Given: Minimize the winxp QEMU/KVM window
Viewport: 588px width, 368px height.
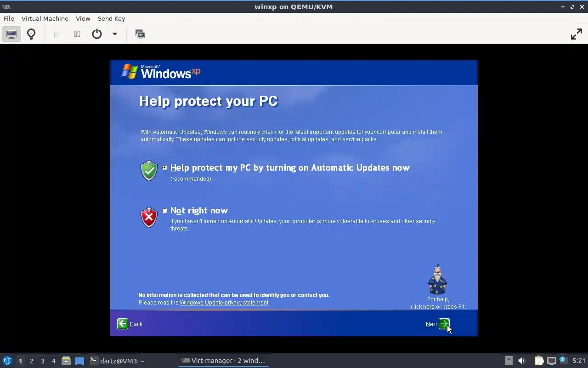Looking at the screenshot, I should (x=563, y=6).
